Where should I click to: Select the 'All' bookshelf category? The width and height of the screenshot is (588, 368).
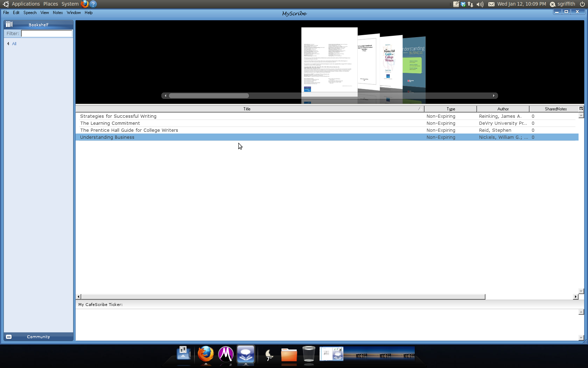(14, 44)
